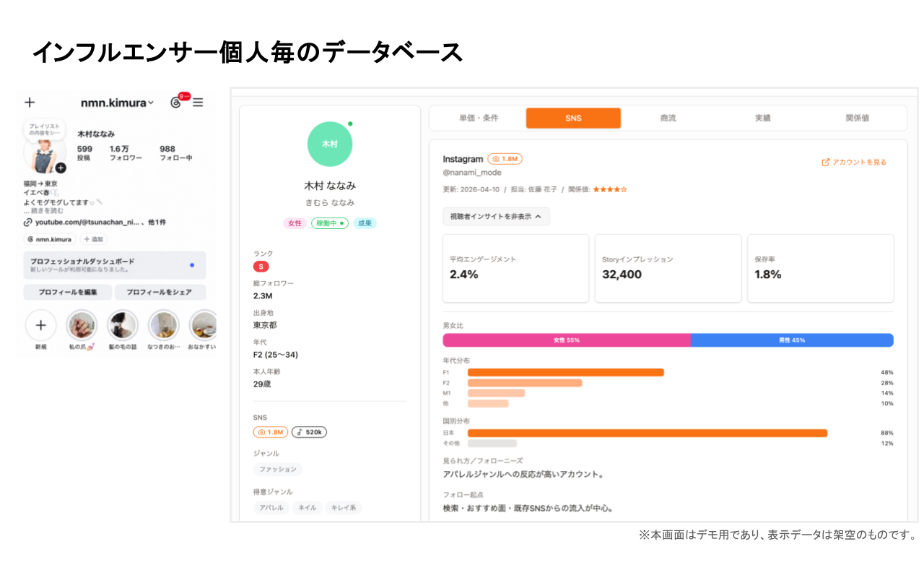Click 保存率 1.8% card
This screenshot has height=578, width=924.
[x=820, y=268]
